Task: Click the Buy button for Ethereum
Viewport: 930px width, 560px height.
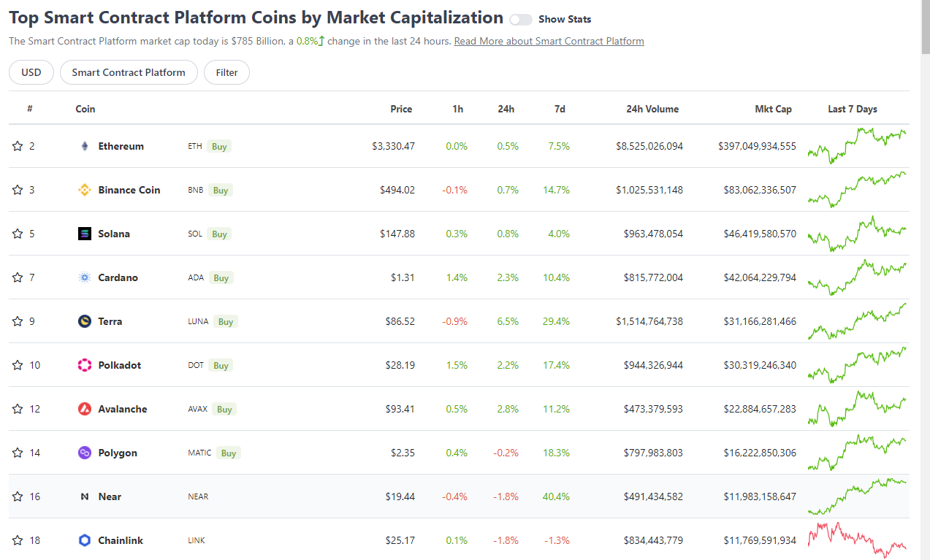Action: [219, 146]
